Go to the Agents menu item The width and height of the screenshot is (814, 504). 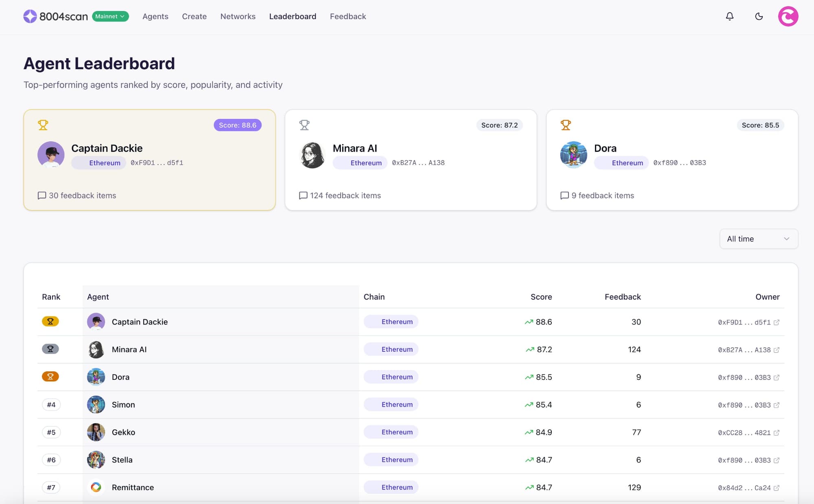point(155,16)
